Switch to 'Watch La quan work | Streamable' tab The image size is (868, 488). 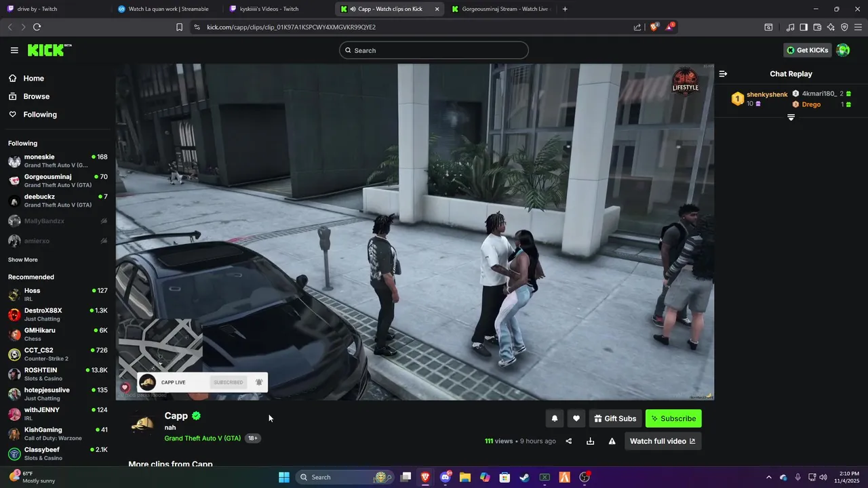(165, 9)
